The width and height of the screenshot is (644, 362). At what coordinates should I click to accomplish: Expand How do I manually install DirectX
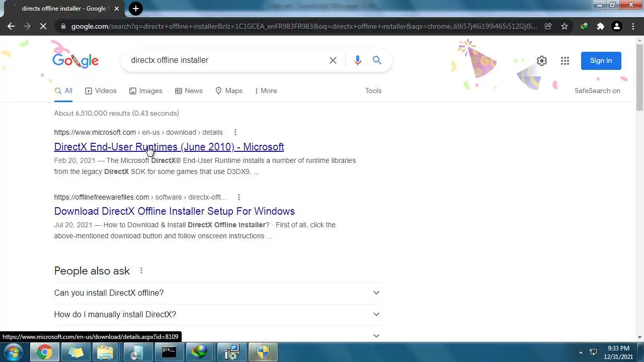click(218, 315)
